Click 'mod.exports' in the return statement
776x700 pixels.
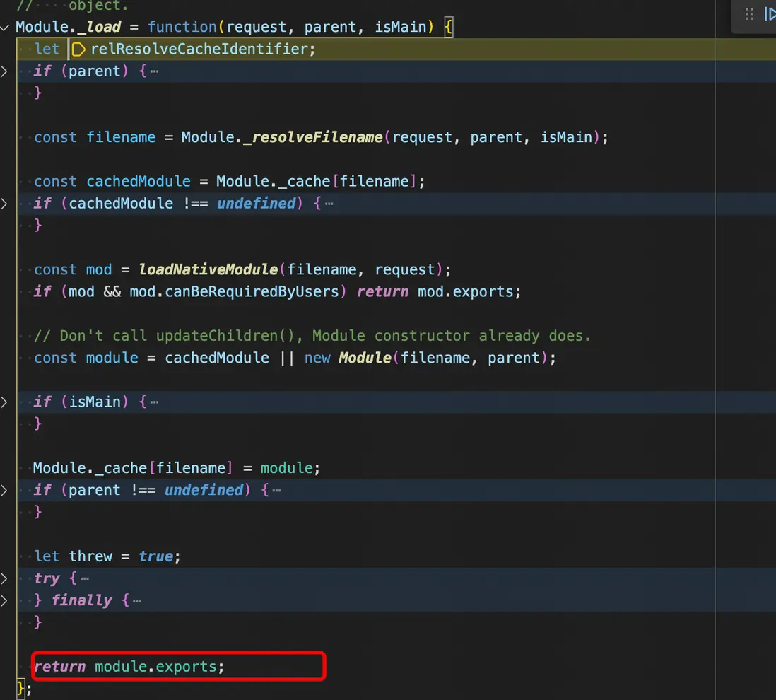[x=465, y=291]
